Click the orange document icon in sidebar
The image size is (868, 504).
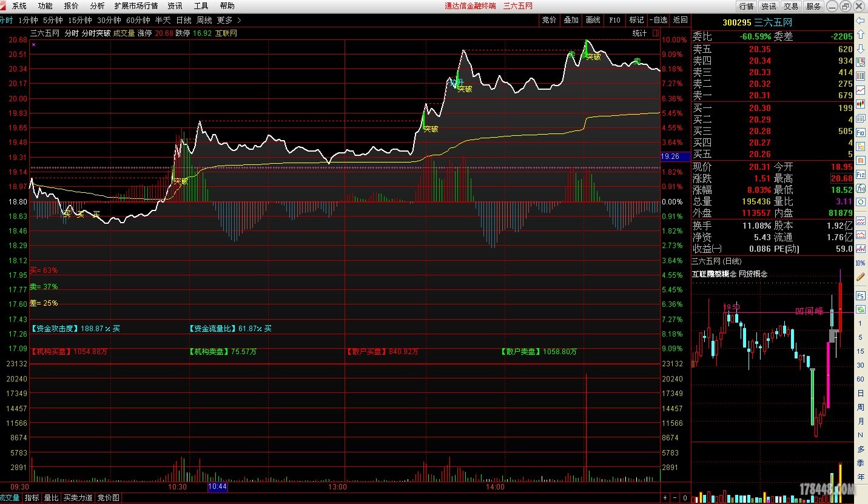[x=860, y=161]
